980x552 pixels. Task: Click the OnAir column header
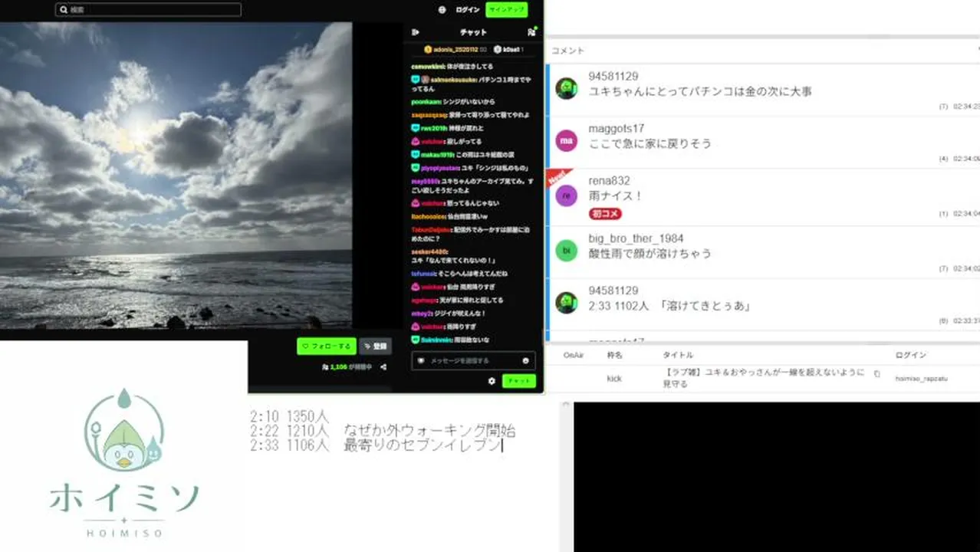tap(574, 355)
